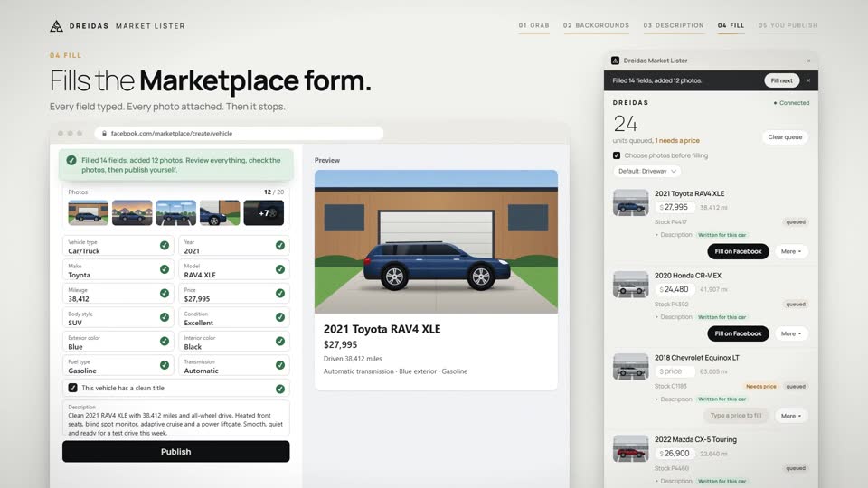Click the Description text area in form

click(176, 419)
